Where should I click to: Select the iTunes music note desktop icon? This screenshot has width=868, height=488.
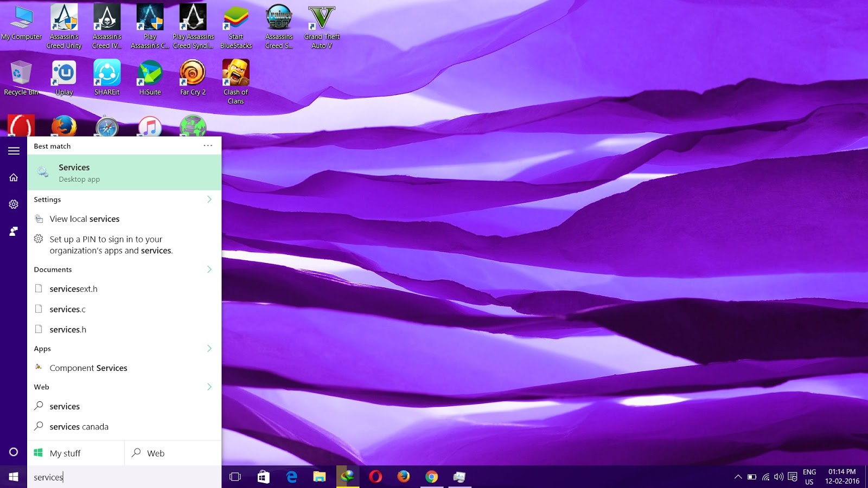coord(150,126)
